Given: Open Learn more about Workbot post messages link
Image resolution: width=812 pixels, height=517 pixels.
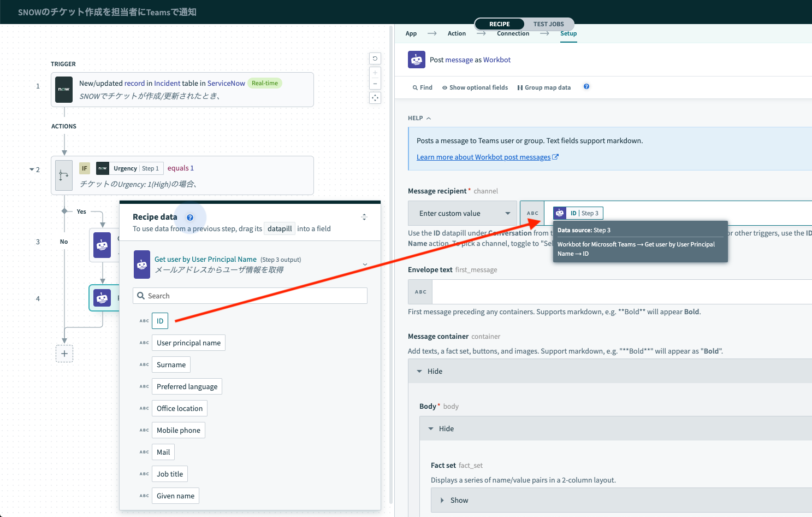Looking at the screenshot, I should point(487,157).
